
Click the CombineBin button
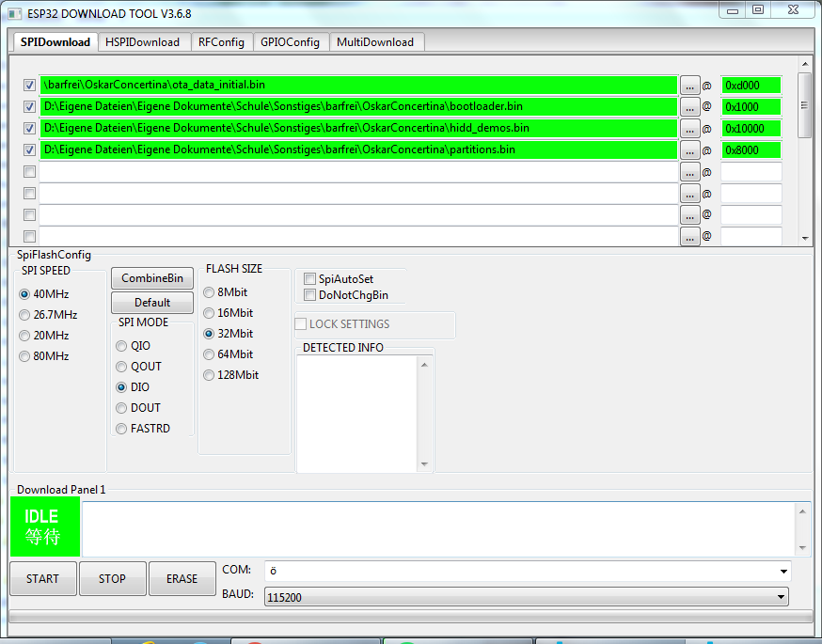pyautogui.click(x=152, y=278)
